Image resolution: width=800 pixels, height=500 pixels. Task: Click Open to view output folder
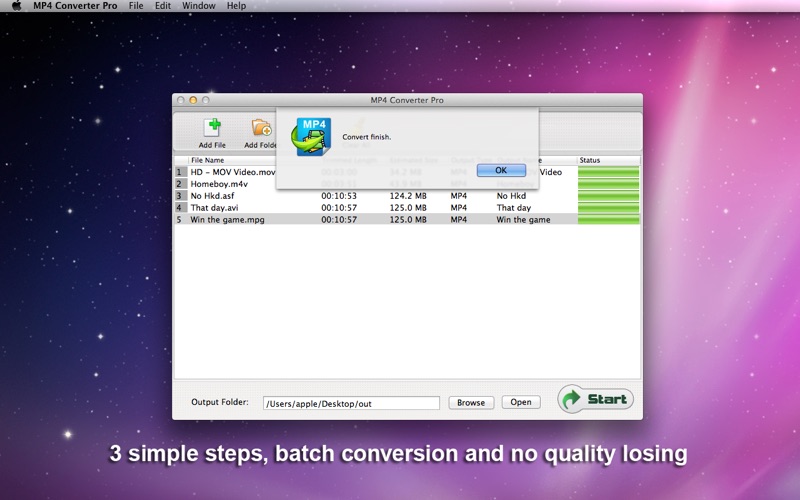[x=521, y=402]
